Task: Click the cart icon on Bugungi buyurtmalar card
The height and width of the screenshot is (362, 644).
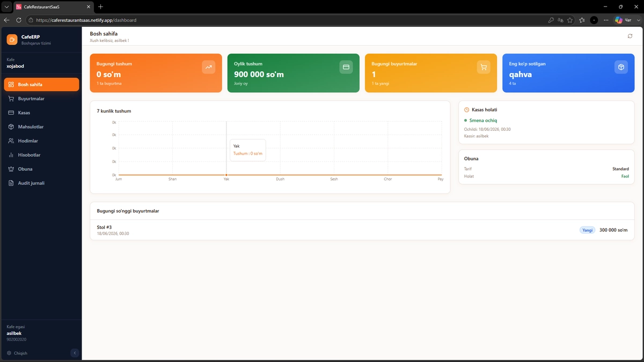Action: pos(484,67)
